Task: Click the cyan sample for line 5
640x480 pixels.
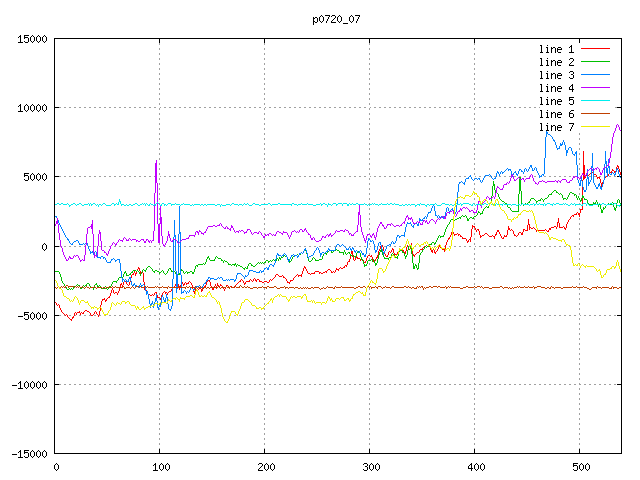Action: pos(596,100)
